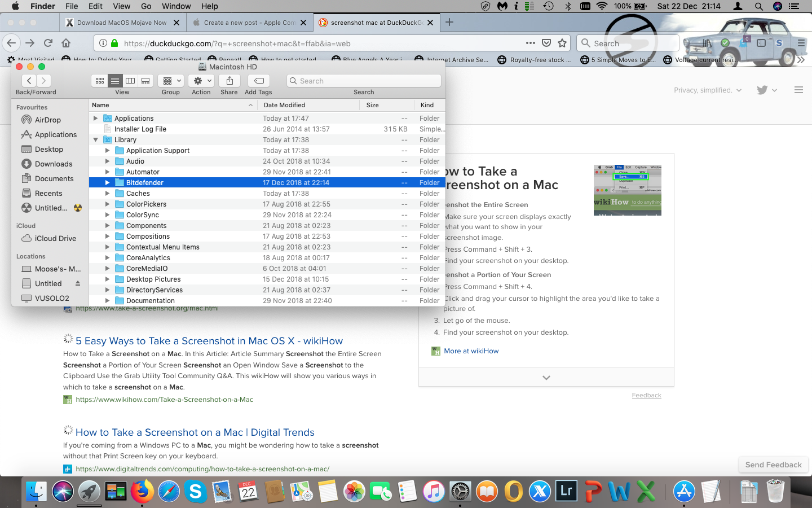
Task: Eject the Untitled volume in the sidebar
Action: pyautogui.click(x=78, y=283)
